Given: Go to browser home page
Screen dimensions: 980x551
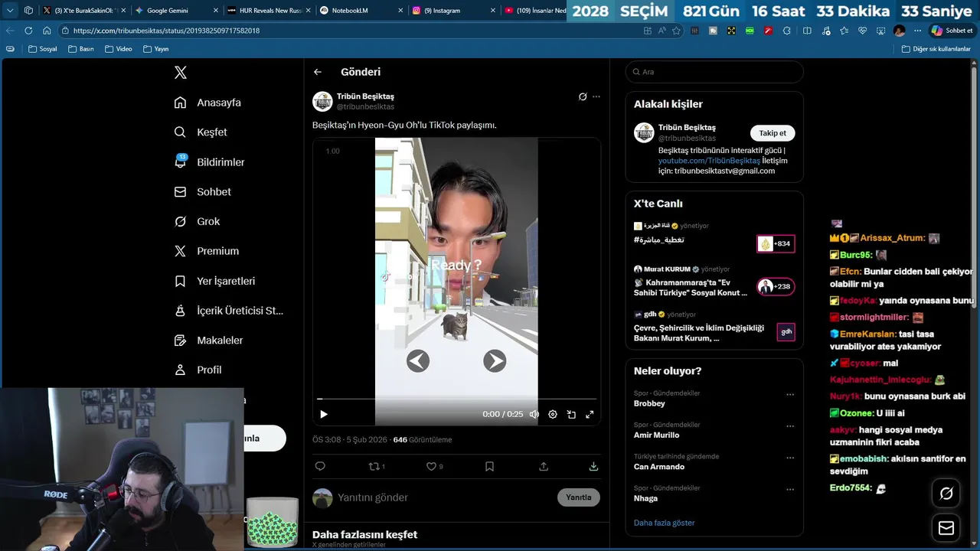Looking at the screenshot, I should tap(47, 31).
